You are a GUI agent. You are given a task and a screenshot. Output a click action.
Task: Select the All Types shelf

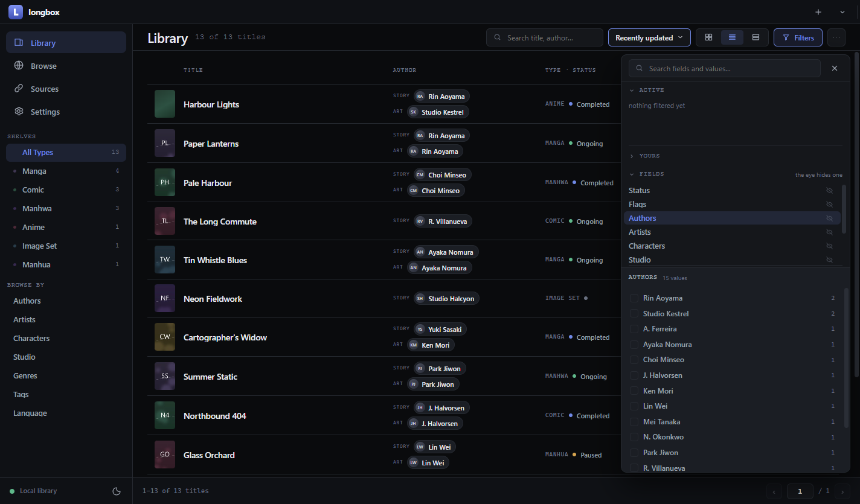click(x=66, y=152)
